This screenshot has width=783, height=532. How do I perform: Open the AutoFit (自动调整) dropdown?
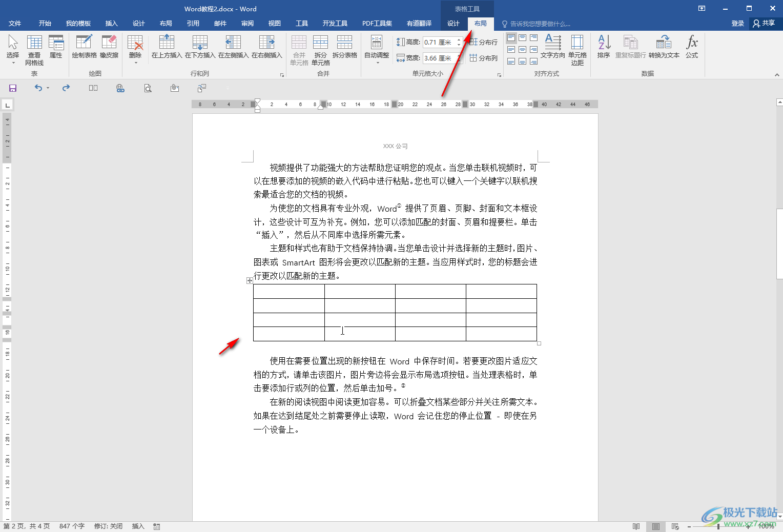[x=377, y=49]
